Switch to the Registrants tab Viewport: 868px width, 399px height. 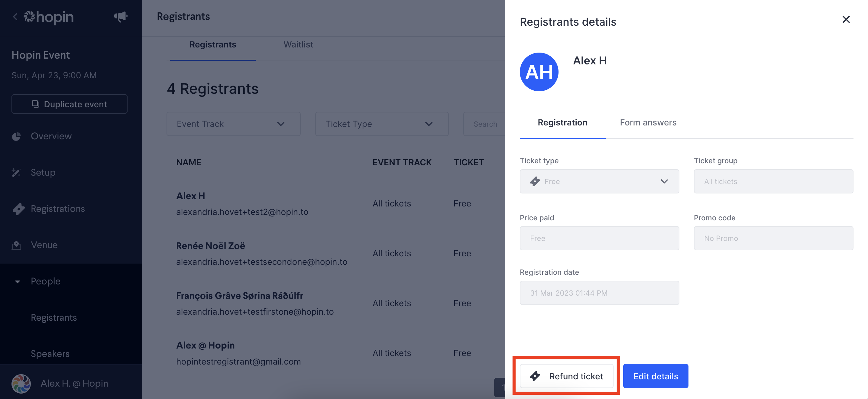[213, 44]
